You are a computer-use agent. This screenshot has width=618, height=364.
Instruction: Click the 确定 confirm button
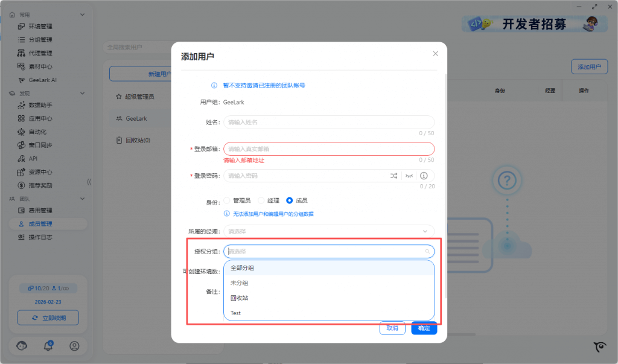424,328
